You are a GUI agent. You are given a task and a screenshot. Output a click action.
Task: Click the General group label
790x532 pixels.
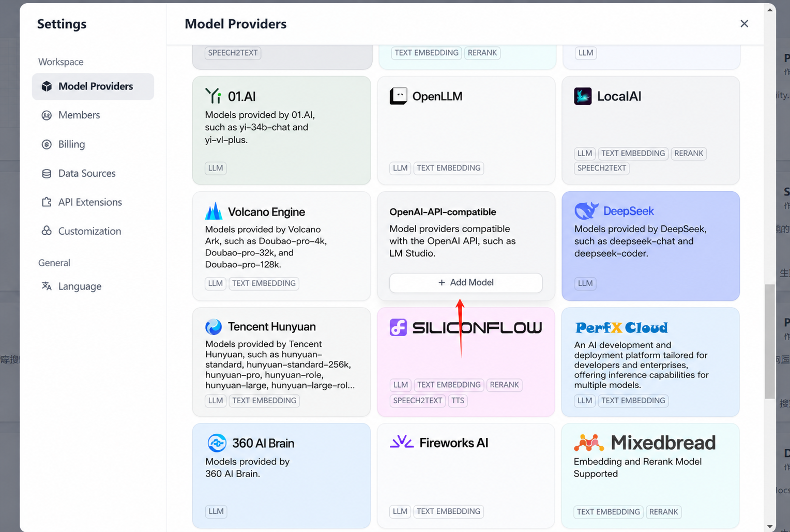54,263
